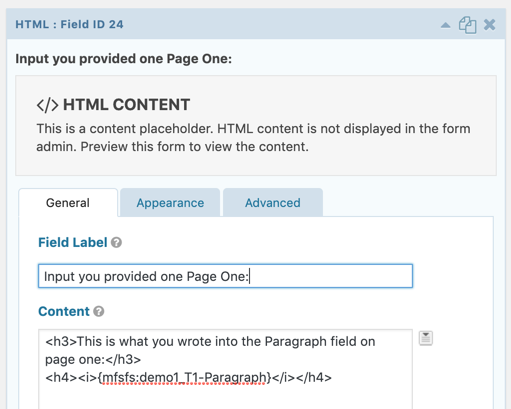The image size is (511, 409).
Task: Click the HTML : Field ID 24 header title
Action: tap(69, 24)
